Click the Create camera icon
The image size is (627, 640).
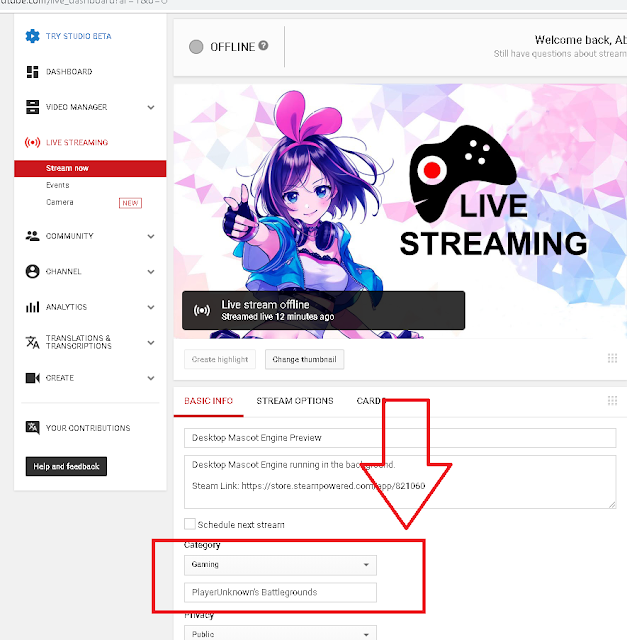(32, 378)
